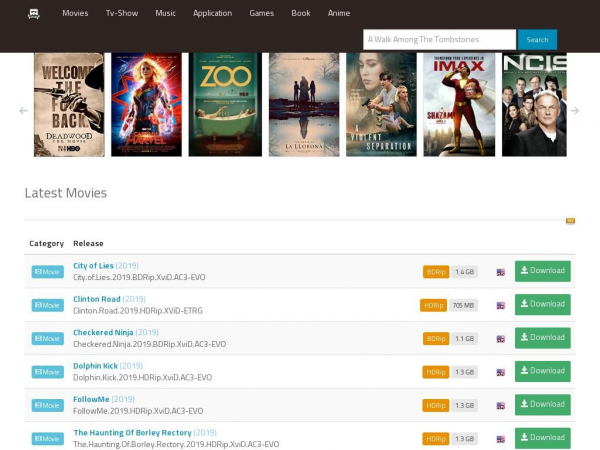
Task: Click the 705 MB size label
Action: (x=463, y=305)
